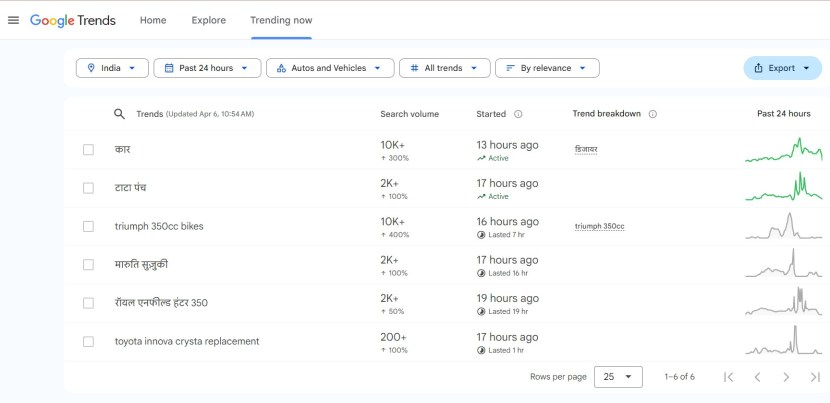Click info icon next to Trend breakdown
Screen dimensions: 830x403
pos(653,114)
